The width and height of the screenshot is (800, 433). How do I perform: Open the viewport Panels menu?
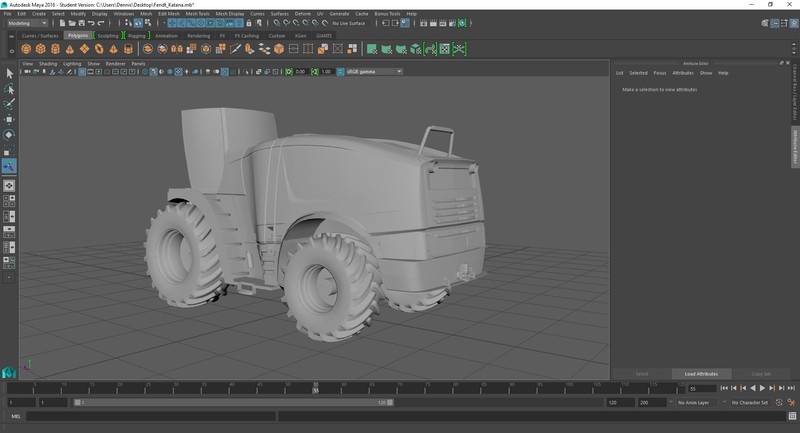[138, 64]
